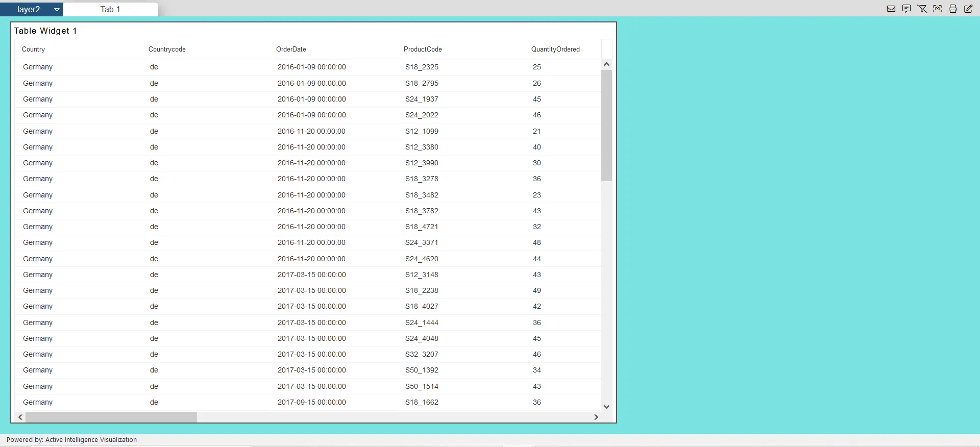The image size is (980, 447).
Task: Take a dashboard snapshot with camera icon
Action: coord(937,9)
